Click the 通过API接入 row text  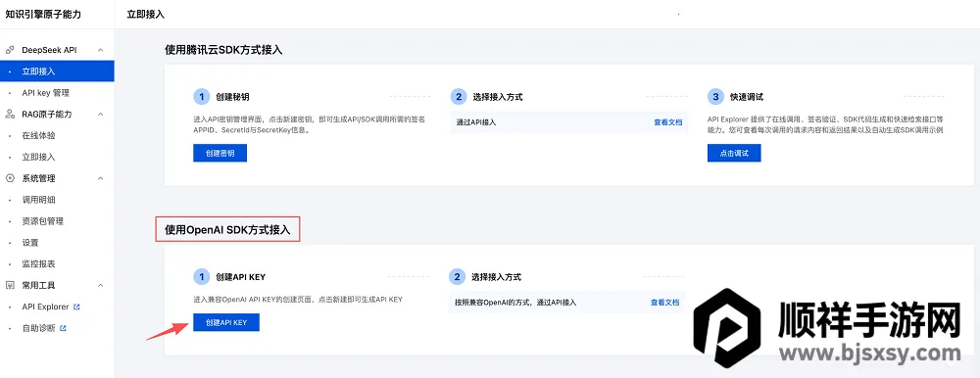click(476, 122)
